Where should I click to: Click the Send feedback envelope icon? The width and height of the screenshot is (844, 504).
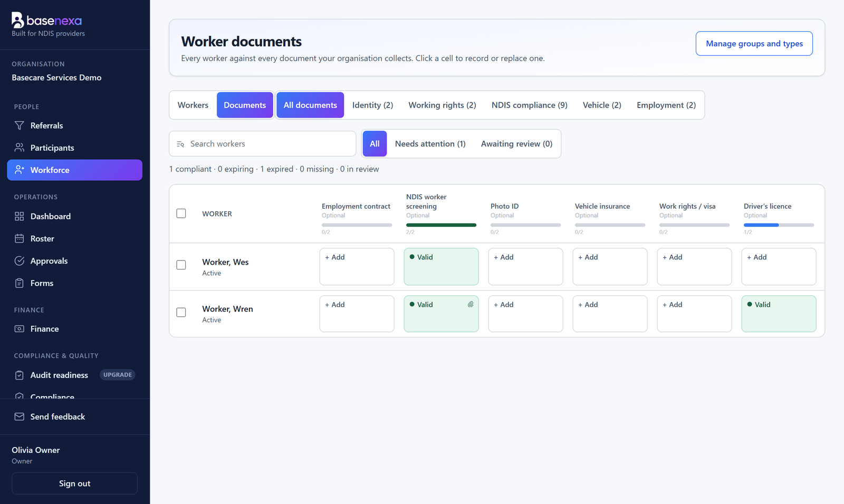click(x=20, y=416)
